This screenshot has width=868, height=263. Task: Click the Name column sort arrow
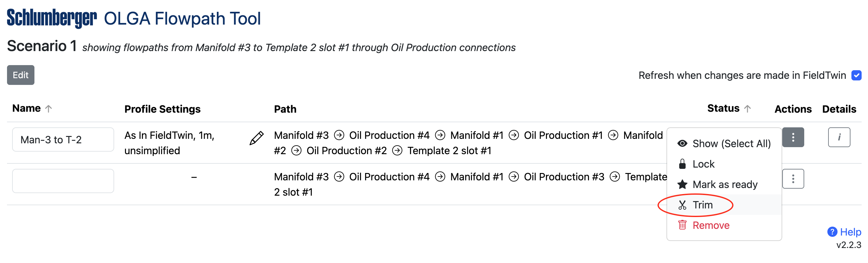[x=48, y=109]
